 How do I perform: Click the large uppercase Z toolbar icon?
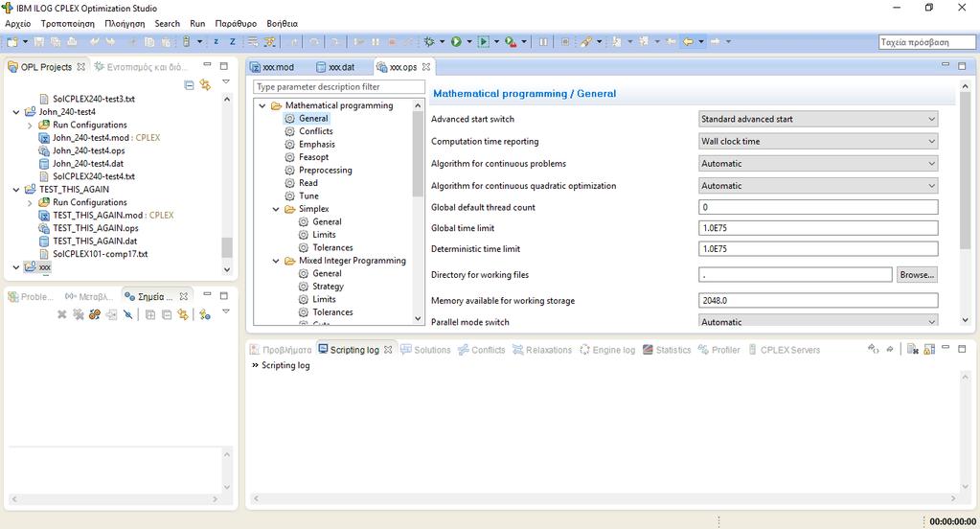(x=233, y=42)
